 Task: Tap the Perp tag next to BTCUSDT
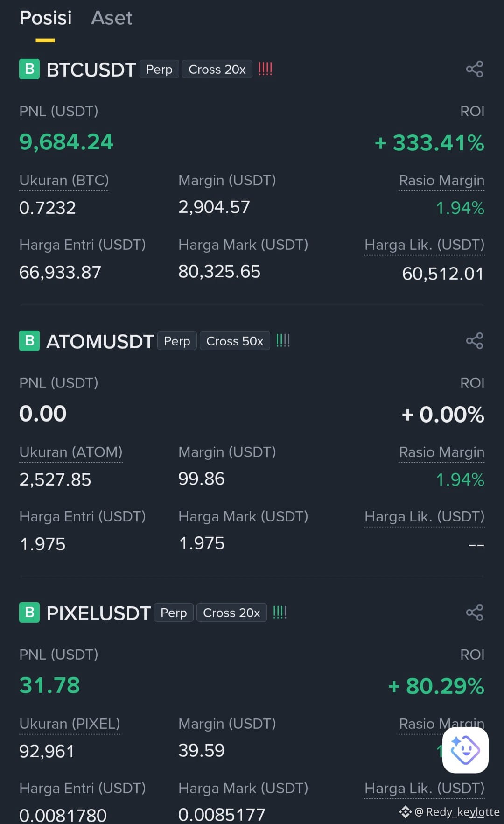click(159, 70)
